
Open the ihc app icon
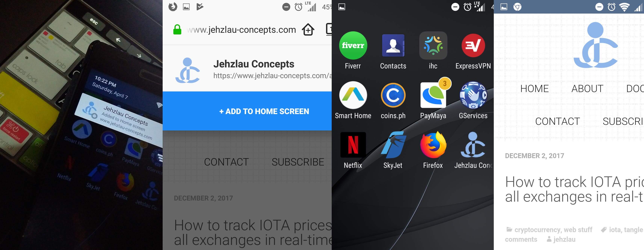(433, 45)
